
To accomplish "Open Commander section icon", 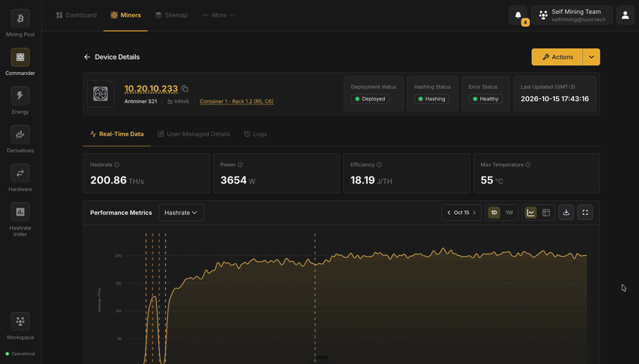I will [20, 57].
